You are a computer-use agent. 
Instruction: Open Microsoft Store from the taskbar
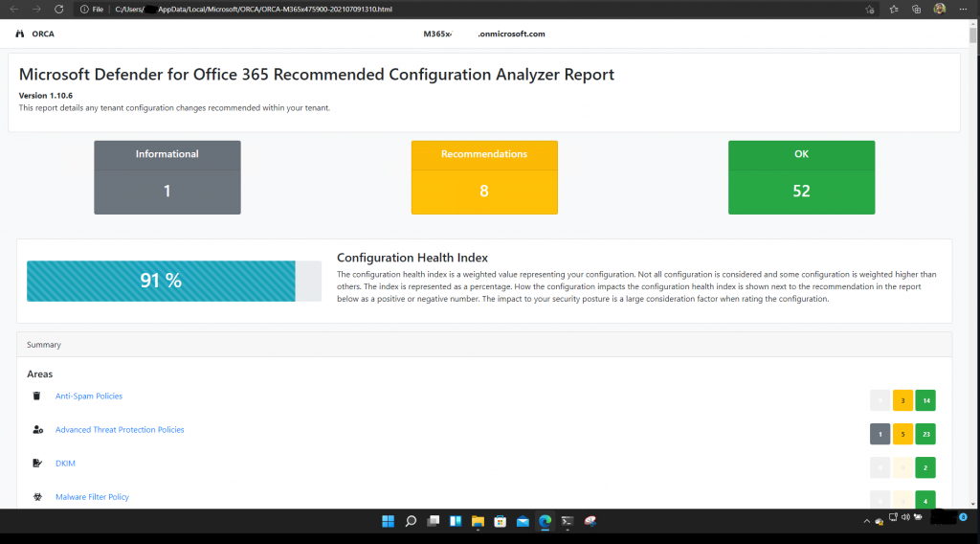point(500,521)
